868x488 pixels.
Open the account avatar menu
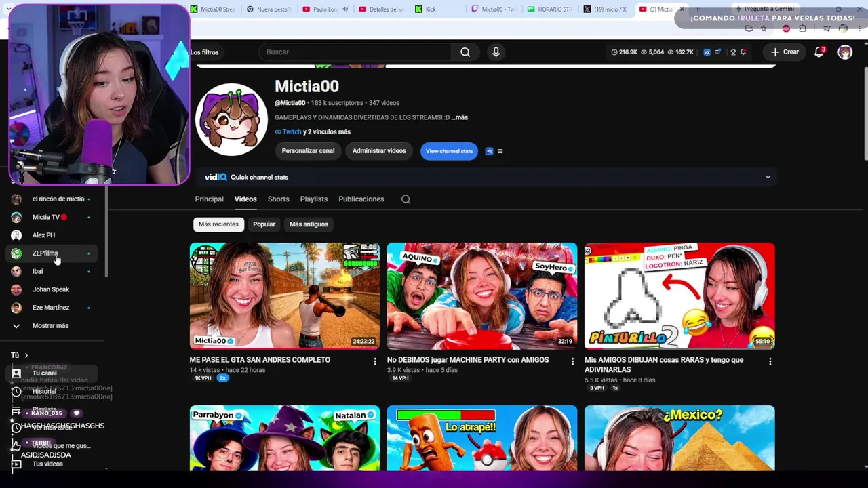pyautogui.click(x=844, y=52)
